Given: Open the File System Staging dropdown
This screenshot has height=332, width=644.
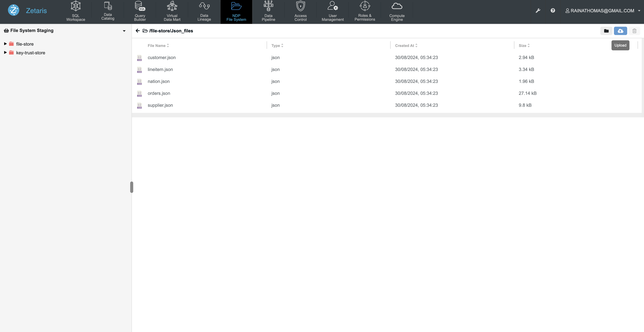Looking at the screenshot, I should (x=124, y=31).
